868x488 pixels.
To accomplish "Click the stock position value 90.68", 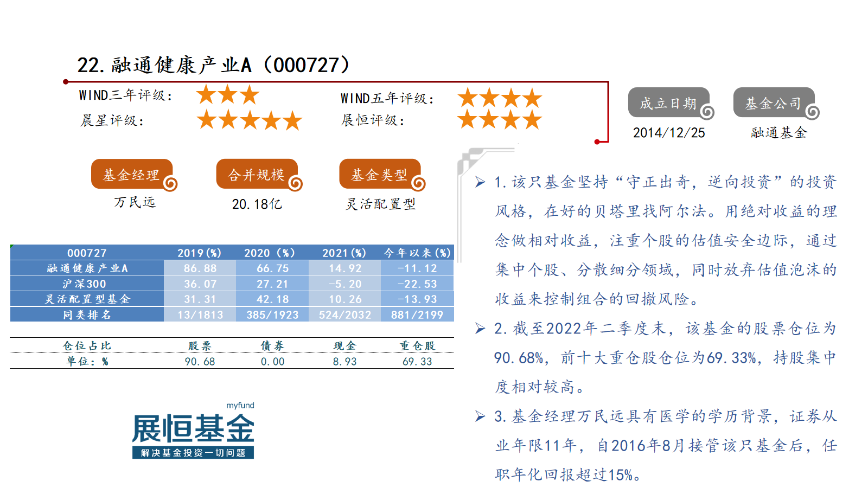I will (x=200, y=361).
